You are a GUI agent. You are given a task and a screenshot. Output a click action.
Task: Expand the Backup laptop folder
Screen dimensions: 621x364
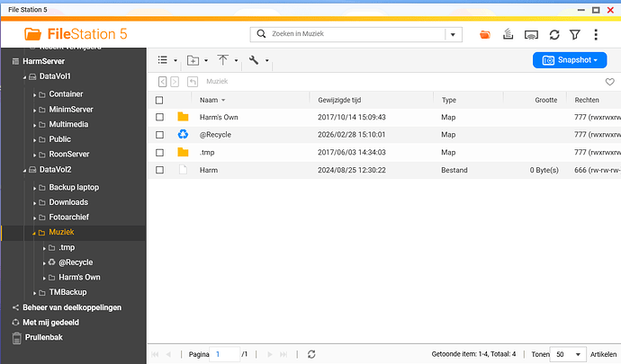tap(34, 189)
